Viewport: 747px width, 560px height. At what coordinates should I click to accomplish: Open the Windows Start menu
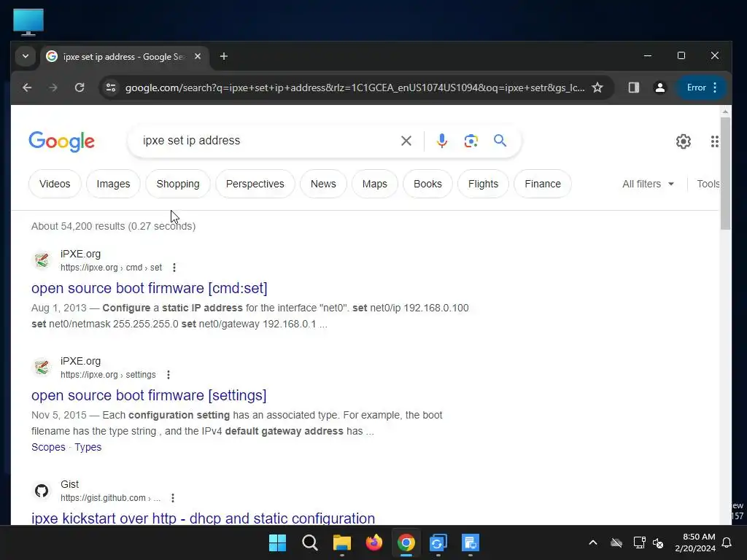point(277,542)
